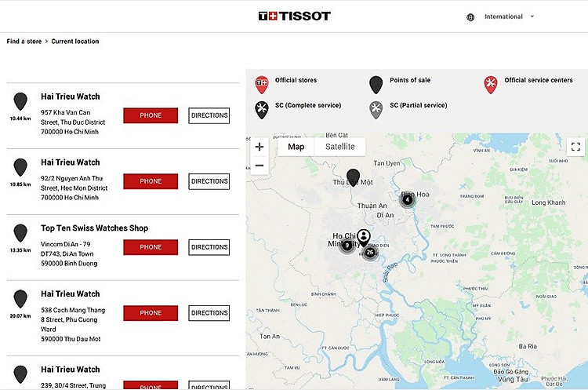Enter fullscreen map view

coord(575,147)
